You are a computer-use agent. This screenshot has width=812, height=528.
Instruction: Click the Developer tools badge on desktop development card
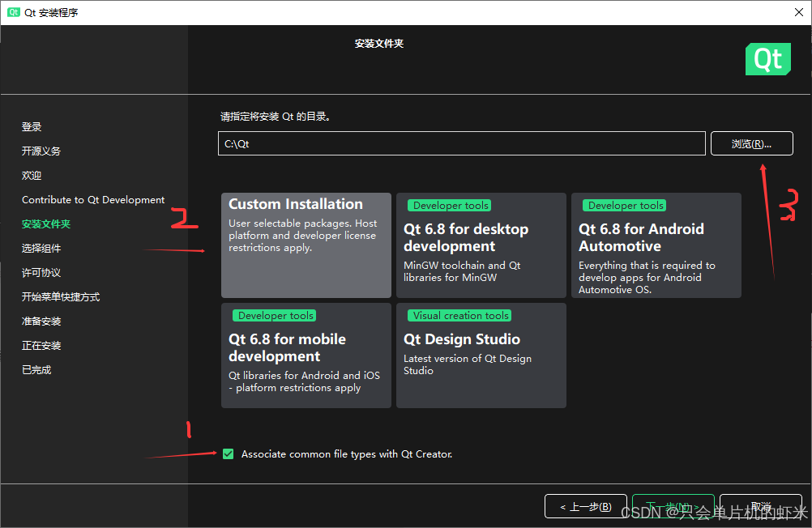[449, 205]
